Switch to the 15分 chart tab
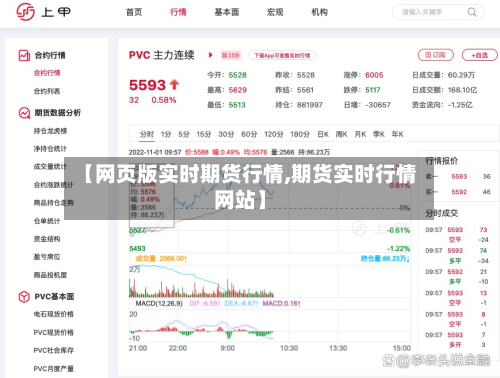500x378 pixels. (204, 134)
